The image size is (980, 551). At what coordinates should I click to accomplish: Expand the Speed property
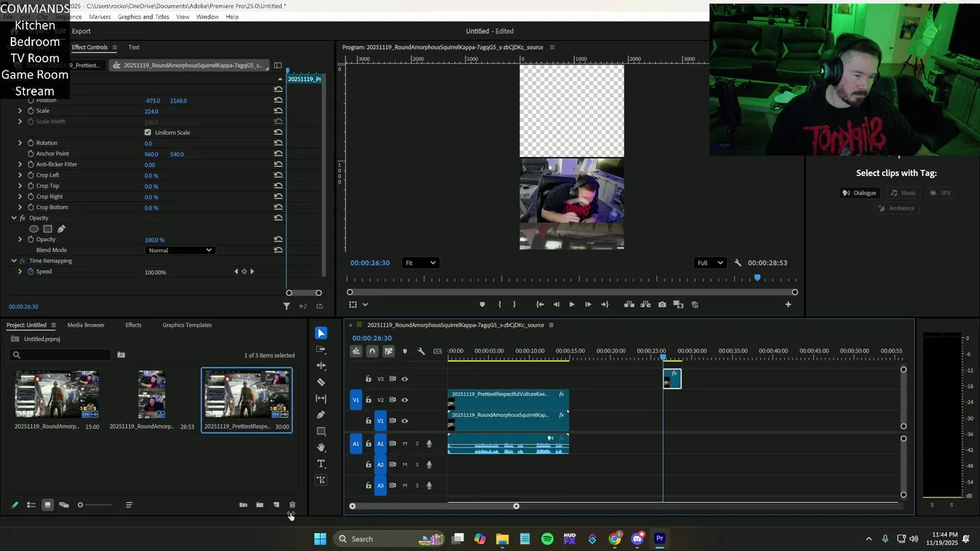21,272
